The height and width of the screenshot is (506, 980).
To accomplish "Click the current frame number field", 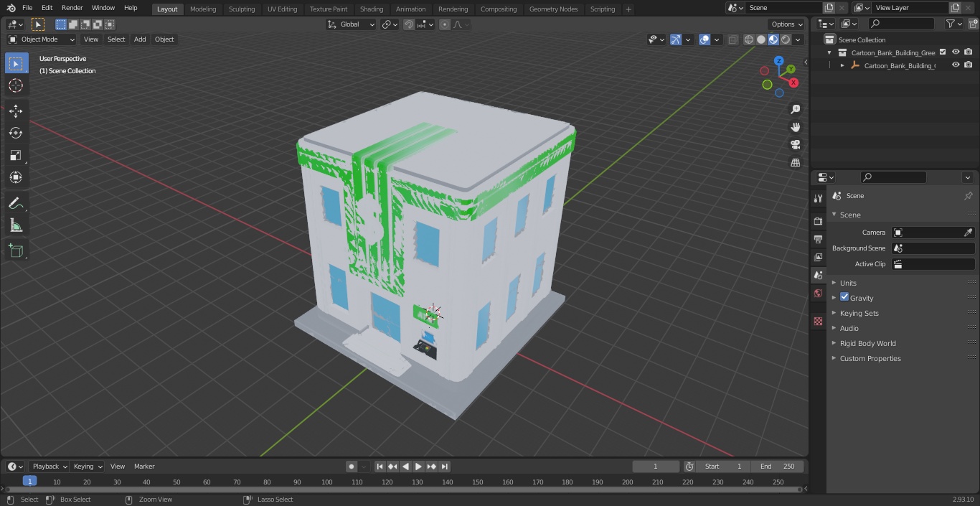I will pyautogui.click(x=656, y=467).
